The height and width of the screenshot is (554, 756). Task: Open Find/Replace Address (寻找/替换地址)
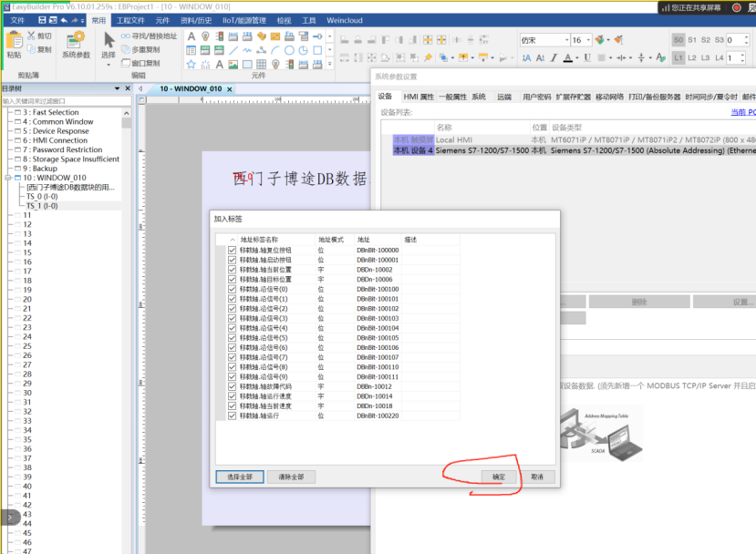(149, 36)
